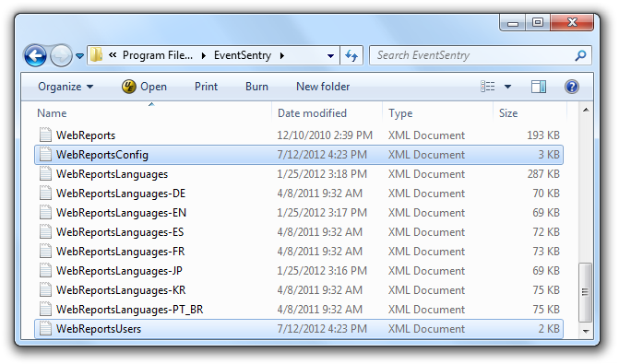Click the 1/25/2012 3:16 PM date
The width and height of the screenshot is (619, 364).
tap(322, 271)
